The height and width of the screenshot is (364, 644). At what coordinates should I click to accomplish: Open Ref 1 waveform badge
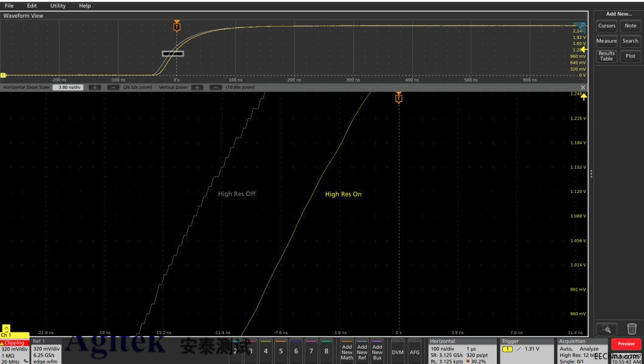(46, 351)
